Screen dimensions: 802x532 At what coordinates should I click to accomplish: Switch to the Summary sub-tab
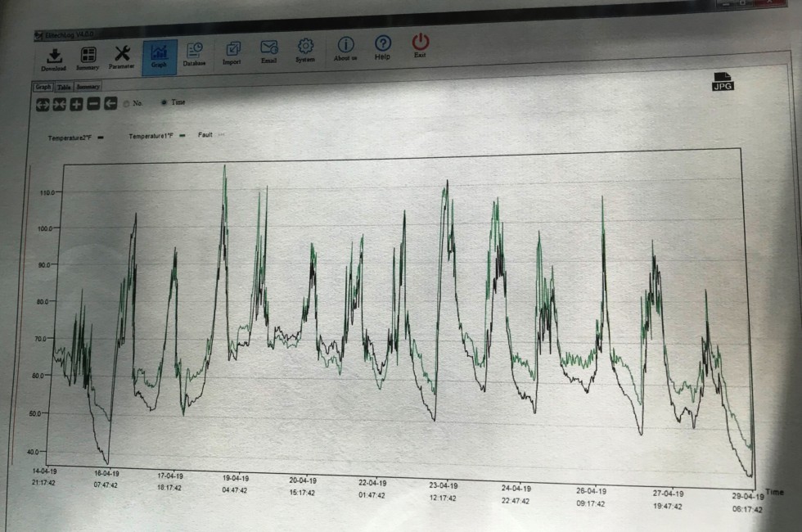point(88,87)
